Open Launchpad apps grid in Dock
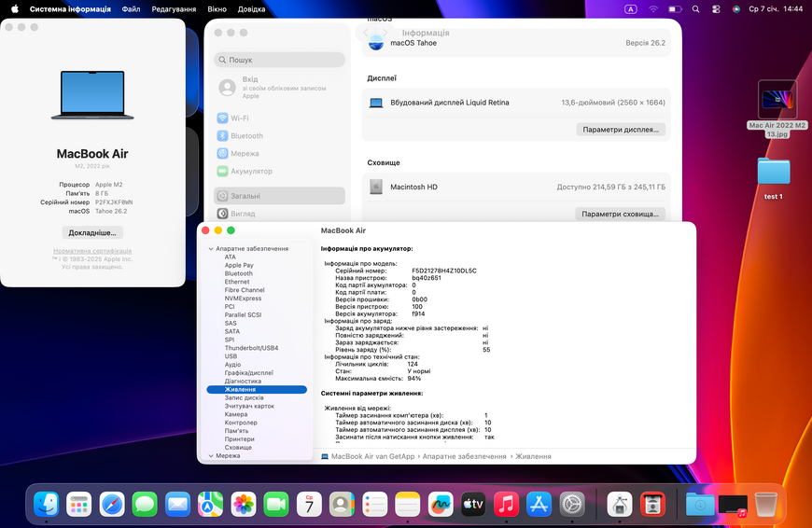Image resolution: width=812 pixels, height=528 pixels. coord(79,504)
